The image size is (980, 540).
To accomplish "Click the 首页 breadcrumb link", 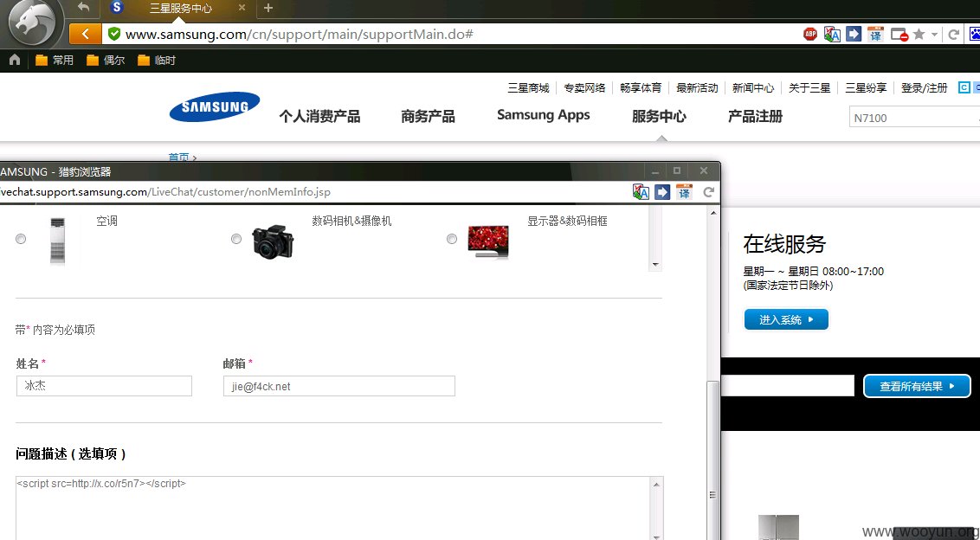I will [x=178, y=157].
